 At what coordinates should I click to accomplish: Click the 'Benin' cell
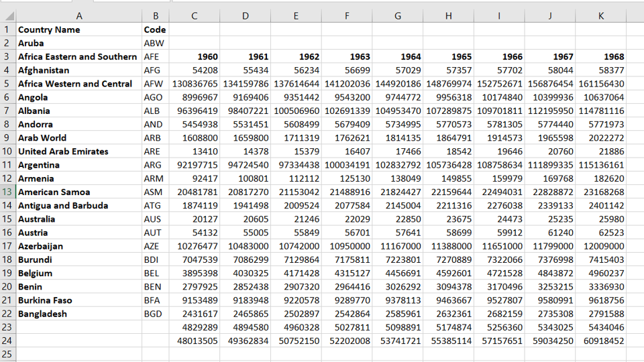click(79, 287)
